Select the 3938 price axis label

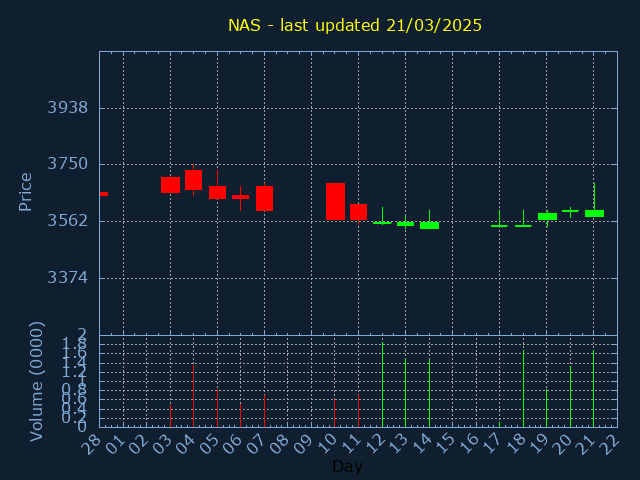pyautogui.click(x=68, y=108)
